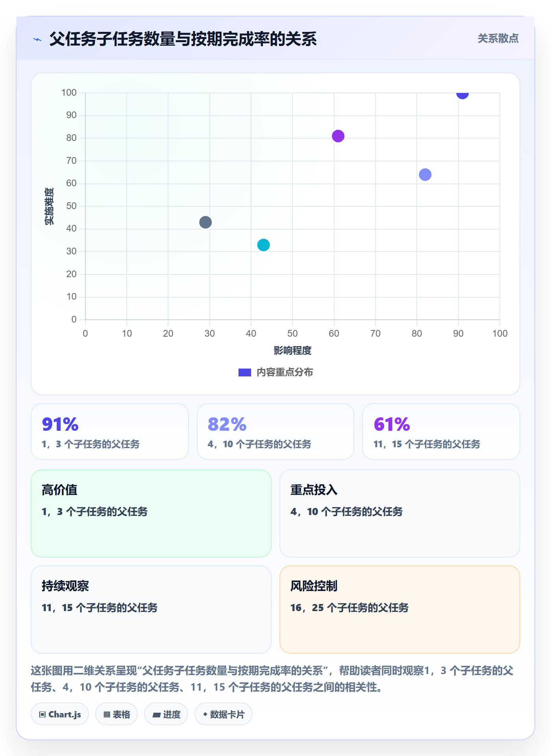Image resolution: width=551 pixels, height=756 pixels.
Task: Select the gray scatter point near 29
Action: [205, 222]
